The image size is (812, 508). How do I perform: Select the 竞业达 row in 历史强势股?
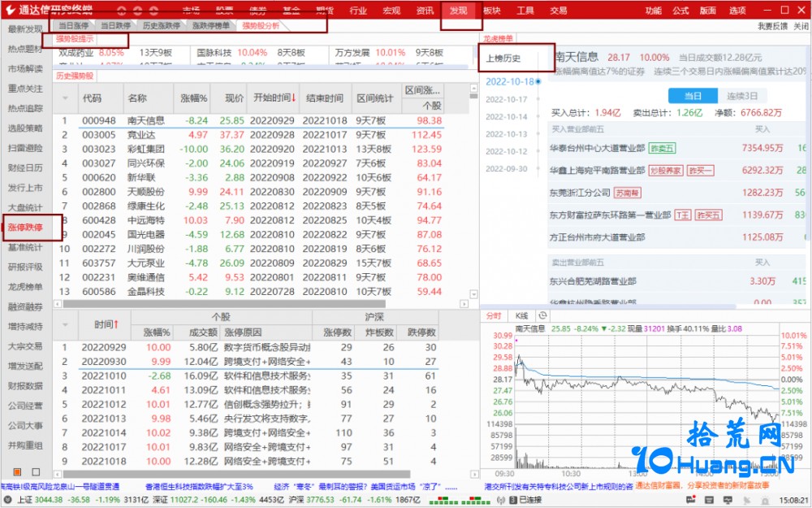point(261,135)
